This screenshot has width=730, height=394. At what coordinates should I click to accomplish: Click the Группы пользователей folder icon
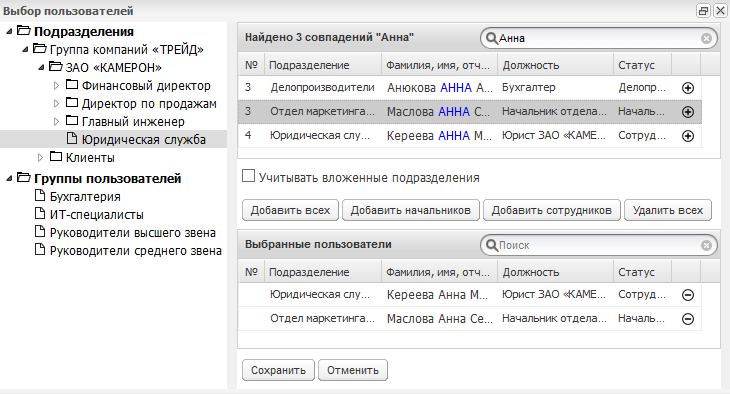point(24,177)
